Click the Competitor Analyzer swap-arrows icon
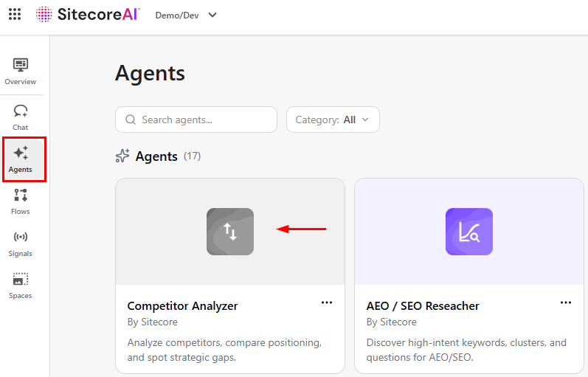This screenshot has height=377, width=588. click(x=230, y=232)
